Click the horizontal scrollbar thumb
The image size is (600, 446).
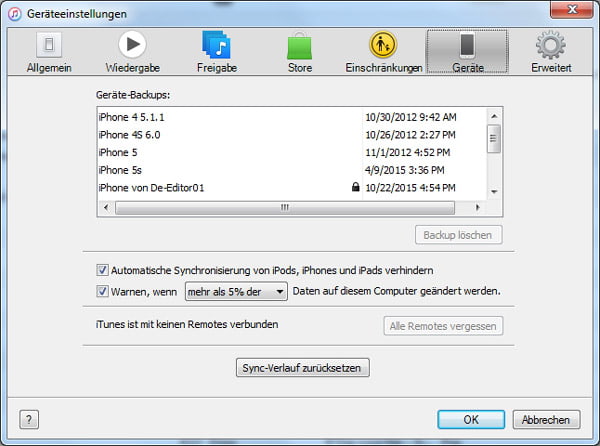coord(285,207)
